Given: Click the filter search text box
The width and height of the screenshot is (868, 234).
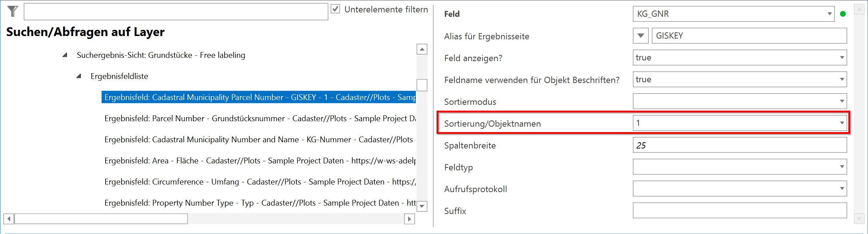Looking at the screenshot, I should [175, 11].
